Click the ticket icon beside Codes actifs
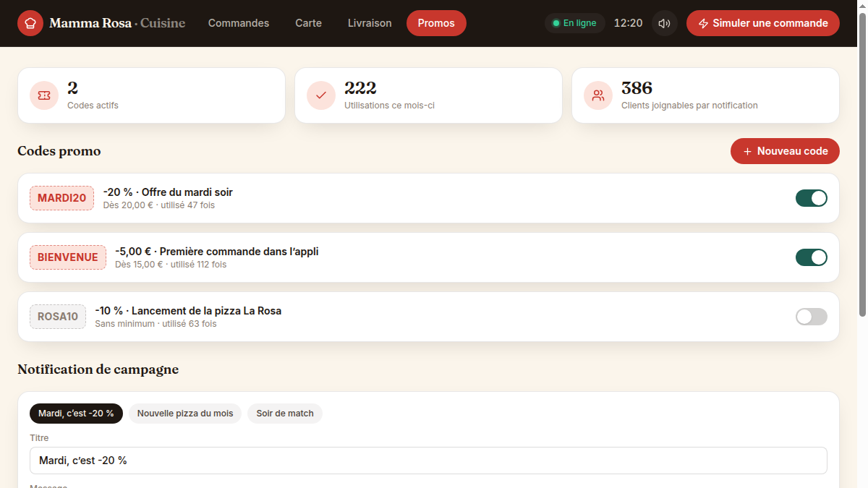 point(44,95)
